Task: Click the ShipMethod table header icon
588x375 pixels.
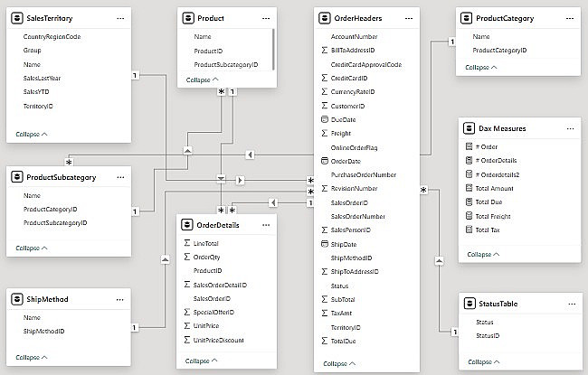Action: [17, 300]
